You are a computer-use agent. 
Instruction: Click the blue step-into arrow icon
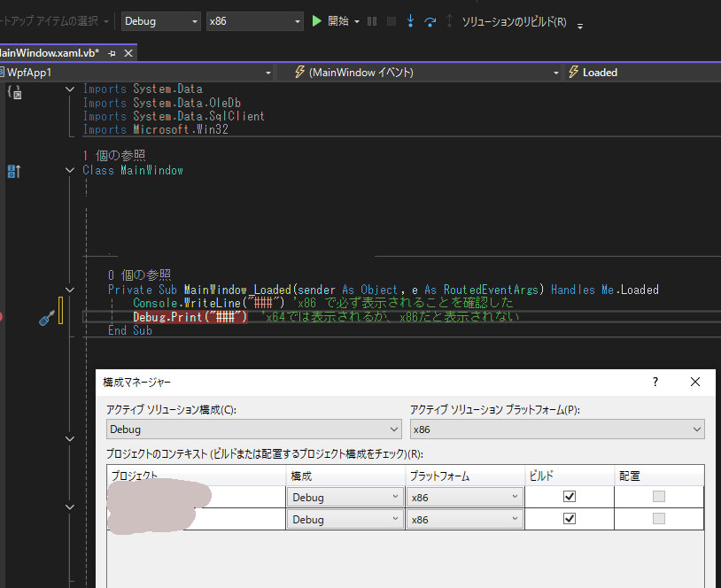pyautogui.click(x=410, y=21)
